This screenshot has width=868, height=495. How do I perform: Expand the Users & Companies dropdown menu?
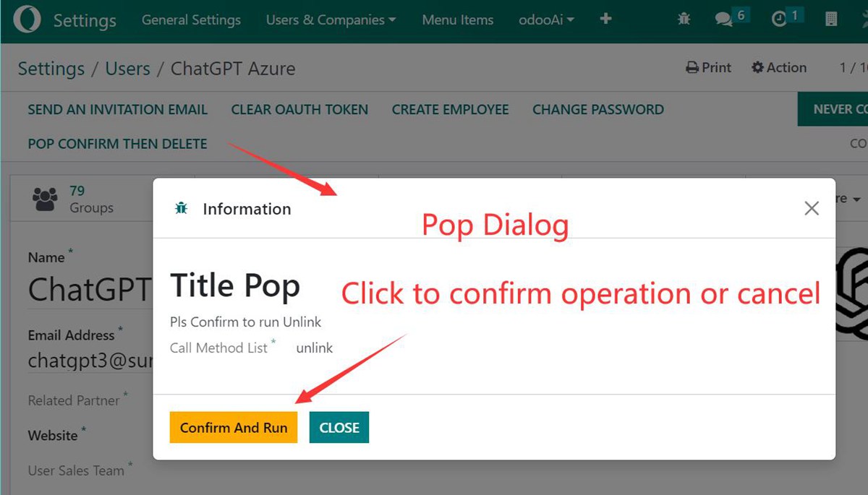tap(331, 20)
